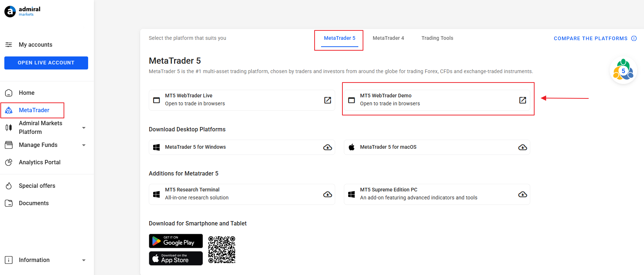Expand the Admiral Markets Platform submenu arrow
644x275 pixels.
pyautogui.click(x=84, y=128)
